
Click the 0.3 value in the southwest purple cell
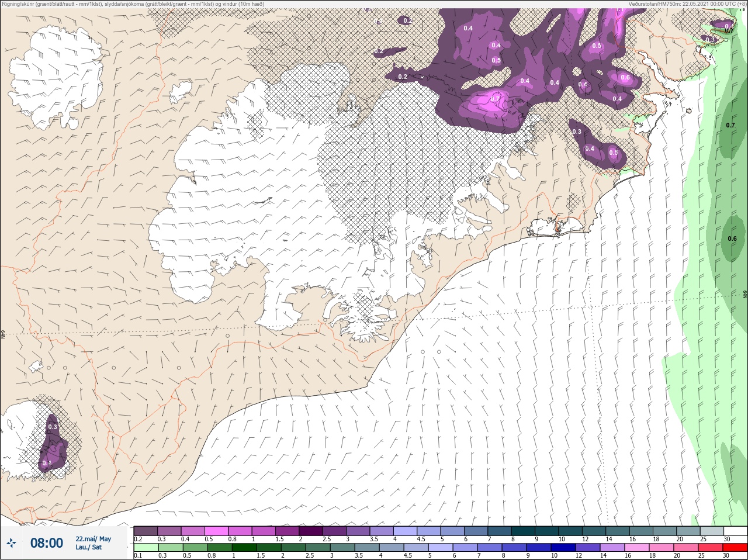(x=53, y=427)
